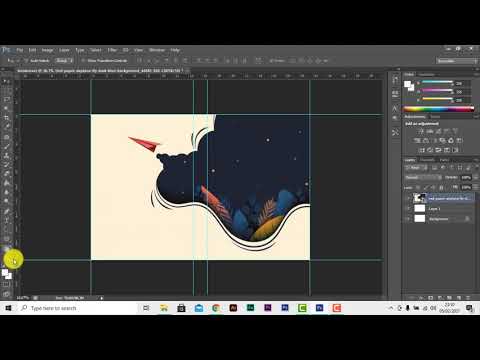480x360 pixels.
Task: Select the Background layer name
Action: pyautogui.click(x=439, y=219)
